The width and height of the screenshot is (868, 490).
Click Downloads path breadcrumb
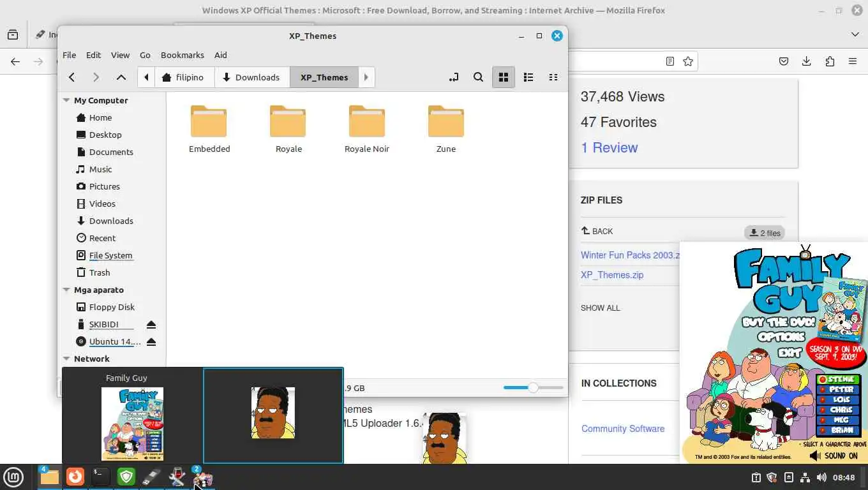click(251, 77)
